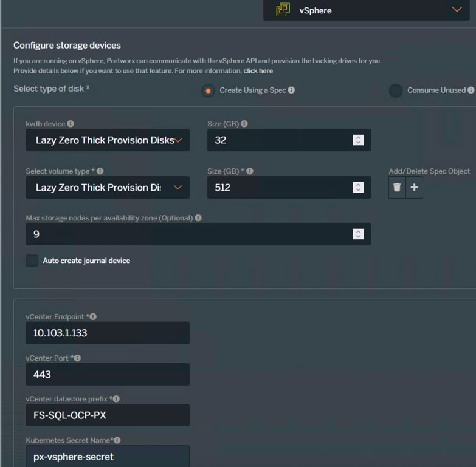
Task: Show info for kvdb Size (GB)
Action: pos(244,124)
